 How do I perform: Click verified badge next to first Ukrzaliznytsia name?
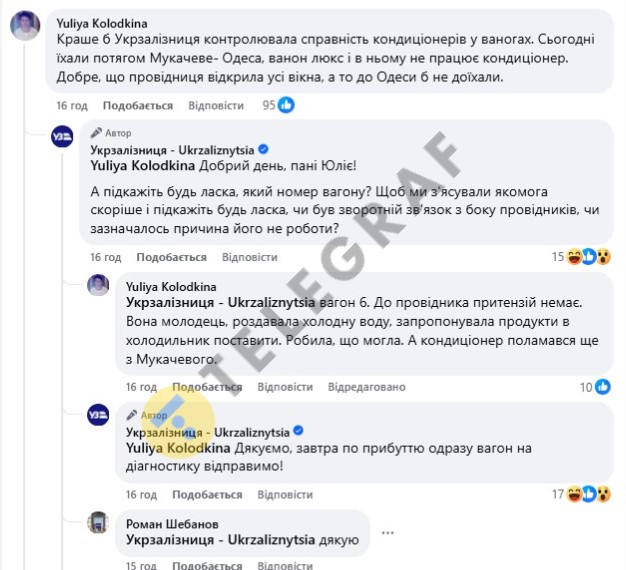point(263,150)
